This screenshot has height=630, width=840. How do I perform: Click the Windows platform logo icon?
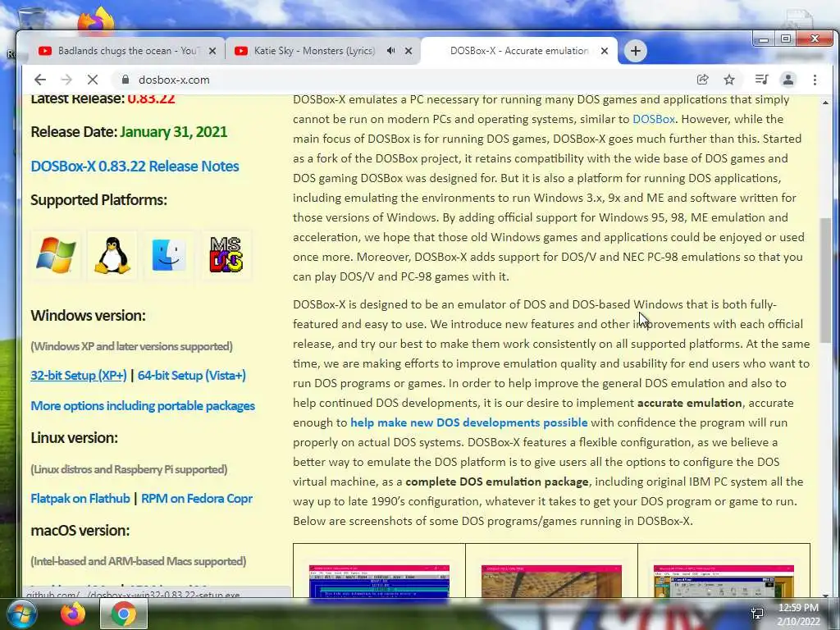pyautogui.click(x=56, y=255)
